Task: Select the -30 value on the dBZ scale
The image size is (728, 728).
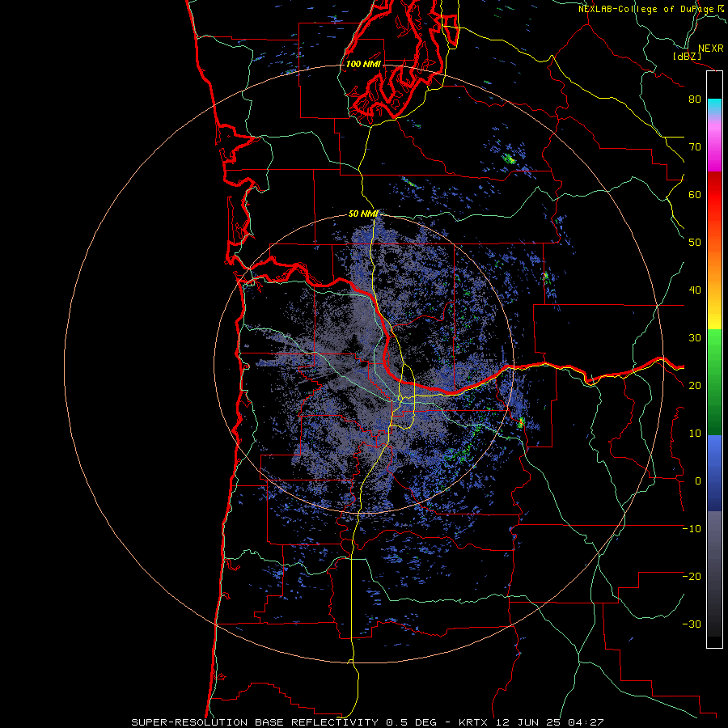Action: pos(692,624)
